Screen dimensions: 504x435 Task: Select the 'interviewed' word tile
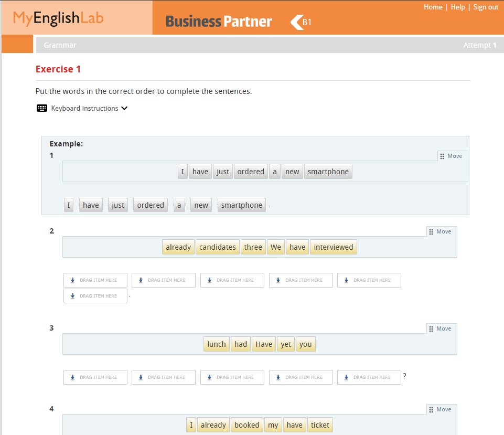pos(333,247)
